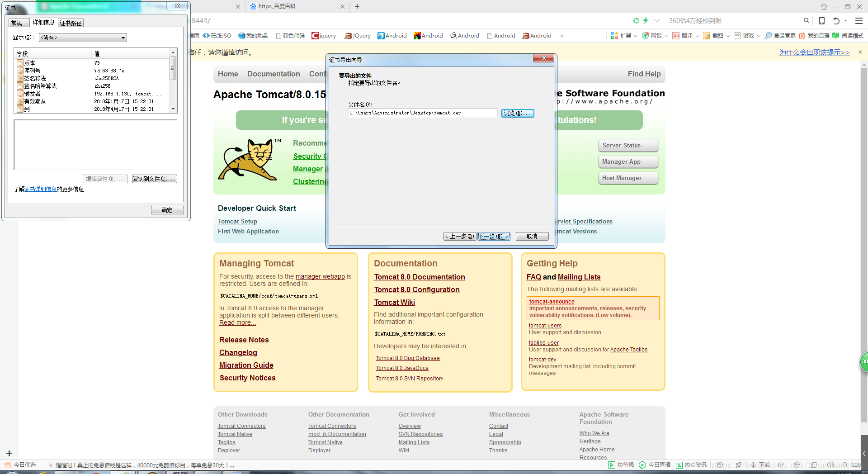Expand the 扩展 dropdown arrow
Image resolution: width=868 pixels, height=474 pixels.
636,36
